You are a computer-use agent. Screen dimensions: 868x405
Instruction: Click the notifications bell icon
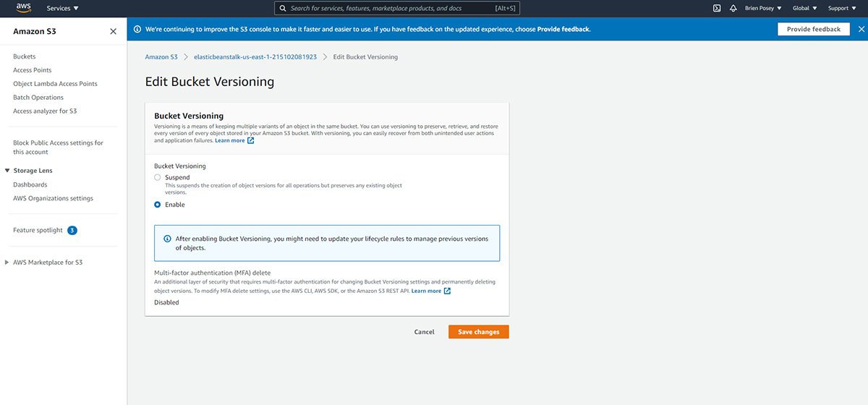(733, 9)
